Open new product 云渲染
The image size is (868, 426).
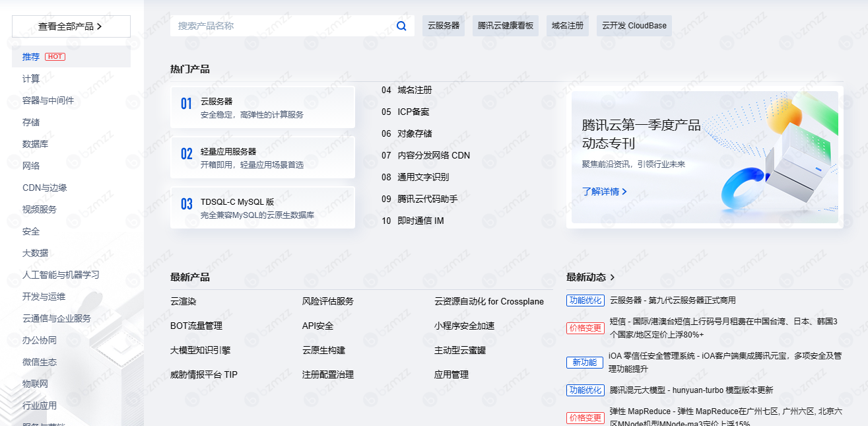coord(184,301)
